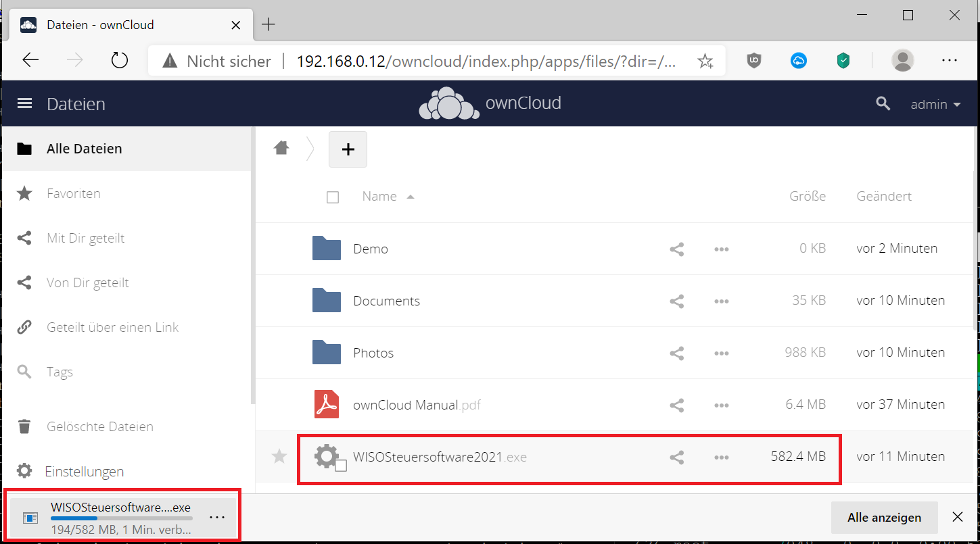Select Favoriten in sidebar

point(126,193)
